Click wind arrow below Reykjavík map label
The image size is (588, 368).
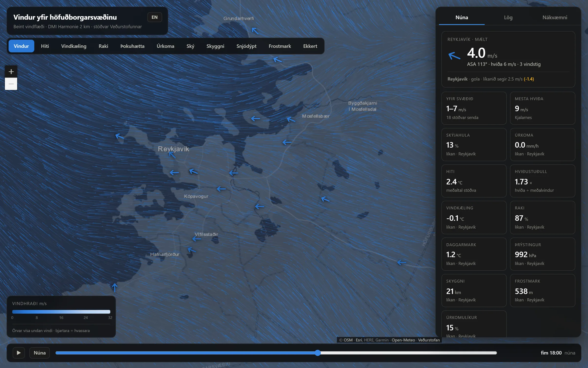click(x=172, y=155)
